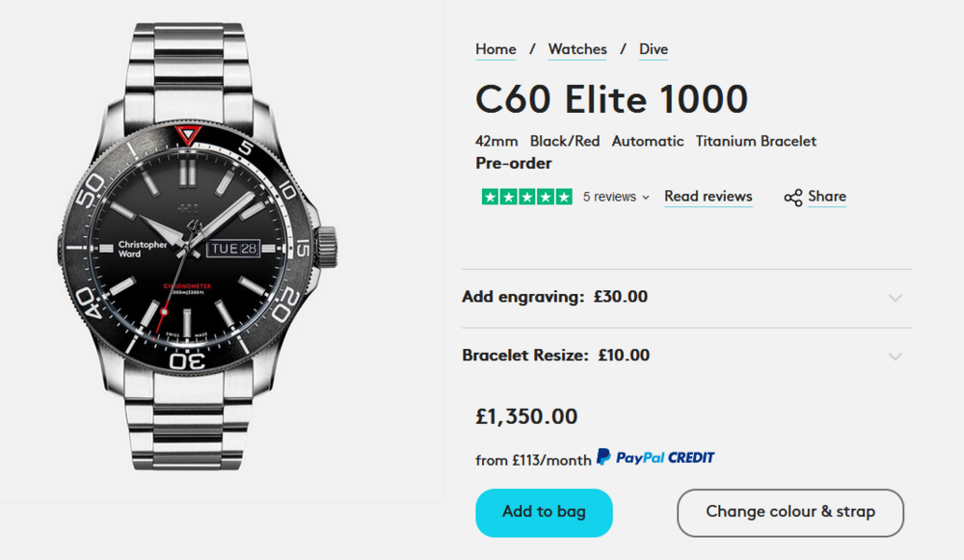Go to the Home breadcrumb
The image size is (964, 560).
[x=495, y=49]
